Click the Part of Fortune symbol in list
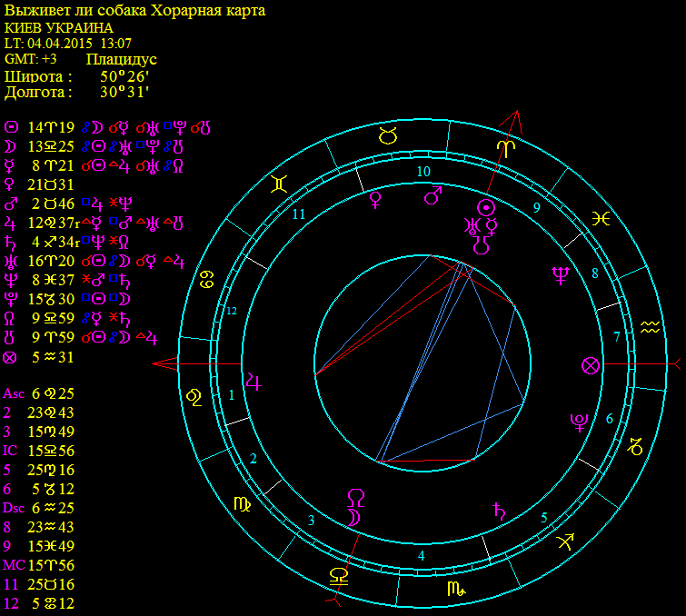Screen dimensions: 686x616 (x=11, y=357)
